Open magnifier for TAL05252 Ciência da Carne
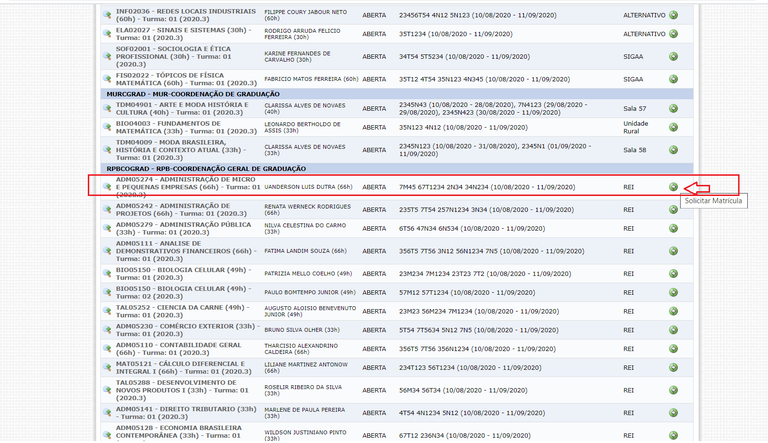Image resolution: width=768 pixels, height=443 pixels. [107, 312]
